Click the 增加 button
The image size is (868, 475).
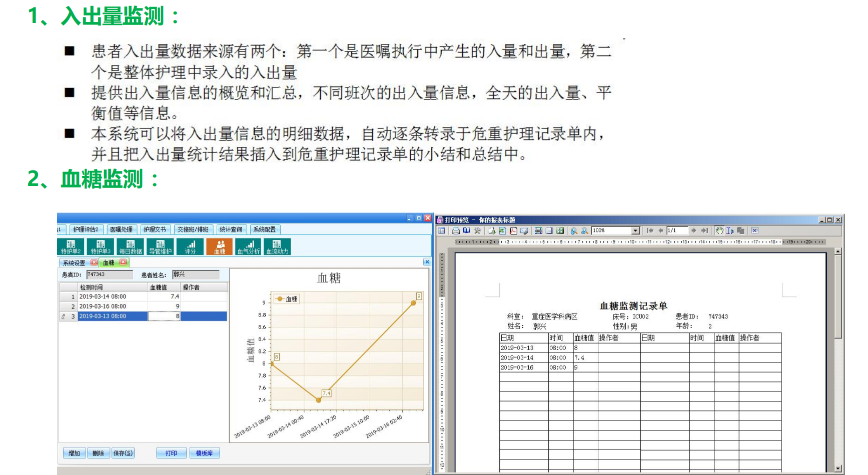click(x=74, y=453)
